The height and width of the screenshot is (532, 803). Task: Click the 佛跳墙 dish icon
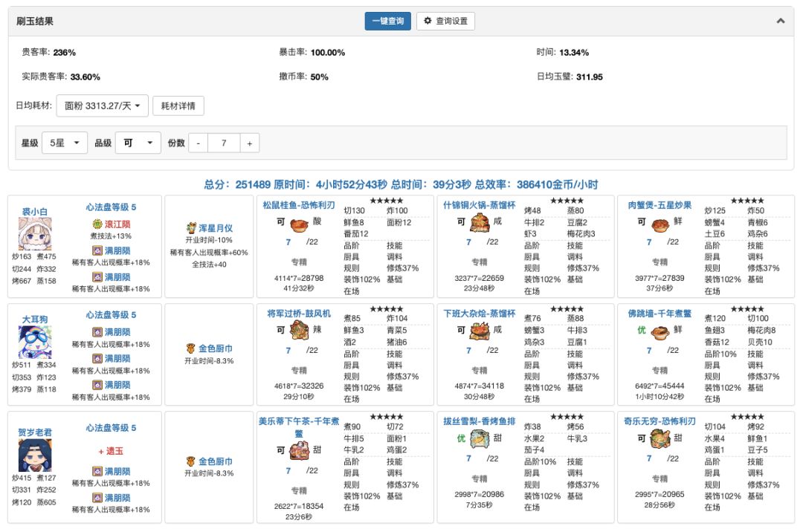pyautogui.click(x=660, y=331)
